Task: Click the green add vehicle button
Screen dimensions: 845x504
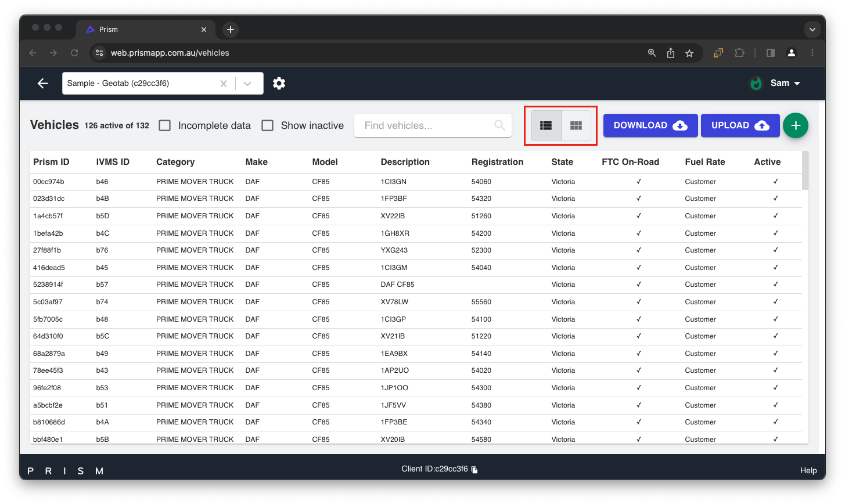Action: 795,125
